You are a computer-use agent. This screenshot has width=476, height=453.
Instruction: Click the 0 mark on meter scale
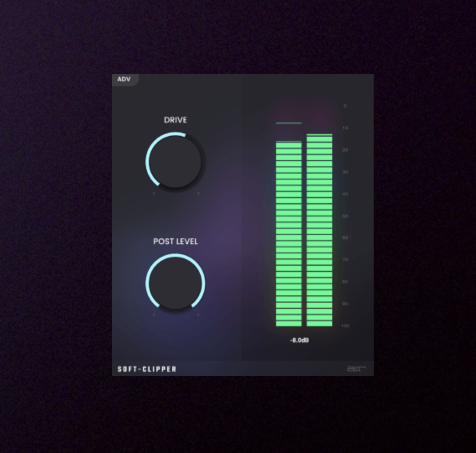point(345,106)
